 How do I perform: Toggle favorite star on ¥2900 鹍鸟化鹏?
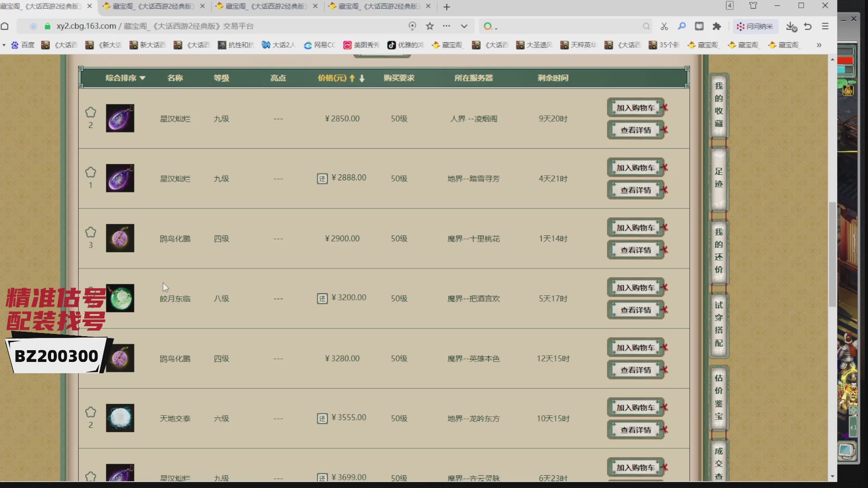tap(90, 232)
